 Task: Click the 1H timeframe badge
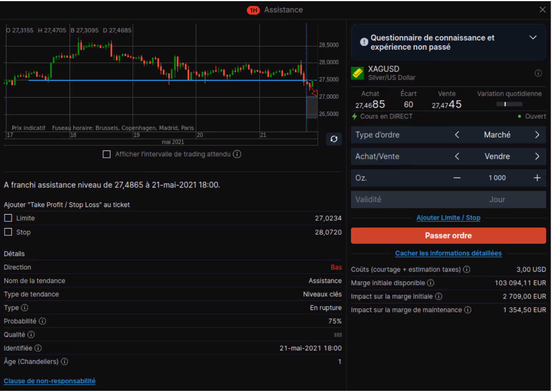254,10
